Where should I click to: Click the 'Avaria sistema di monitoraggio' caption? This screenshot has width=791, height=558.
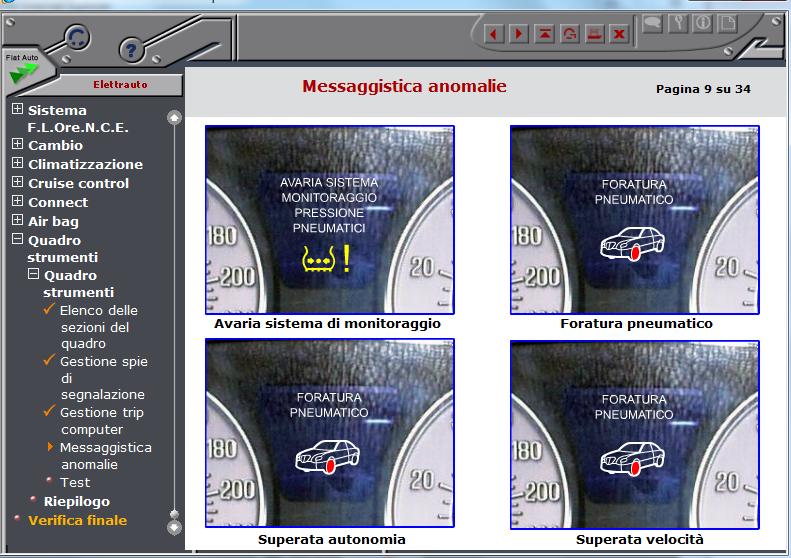click(x=327, y=323)
